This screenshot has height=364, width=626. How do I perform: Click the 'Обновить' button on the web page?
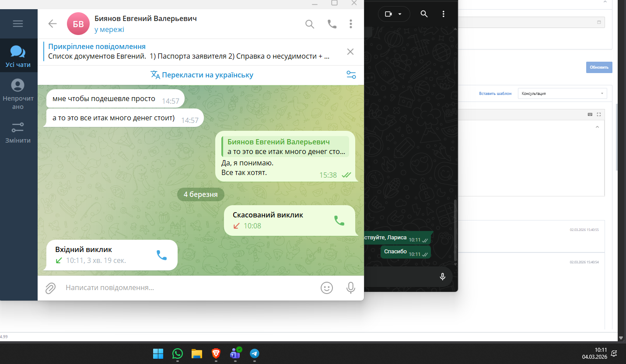(599, 67)
